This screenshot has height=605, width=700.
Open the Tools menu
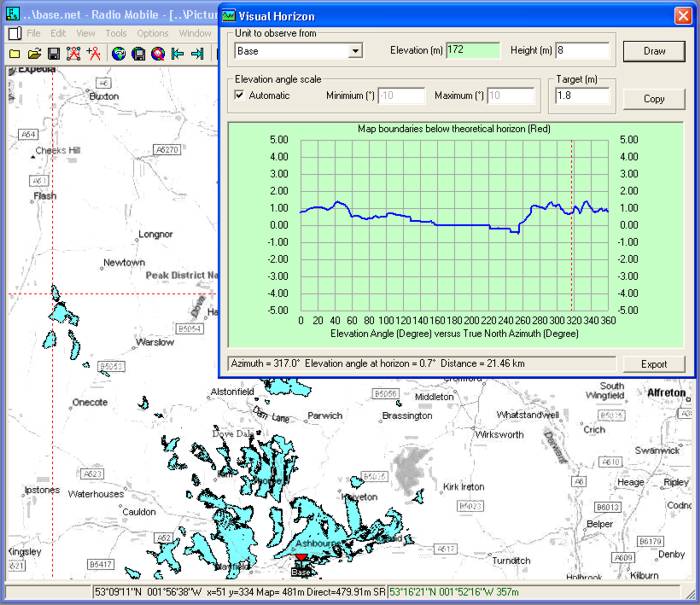pos(116,33)
